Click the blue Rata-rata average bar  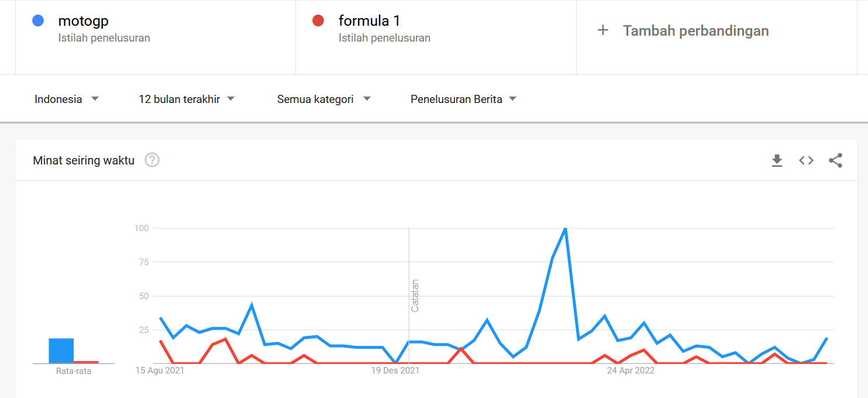tap(61, 351)
